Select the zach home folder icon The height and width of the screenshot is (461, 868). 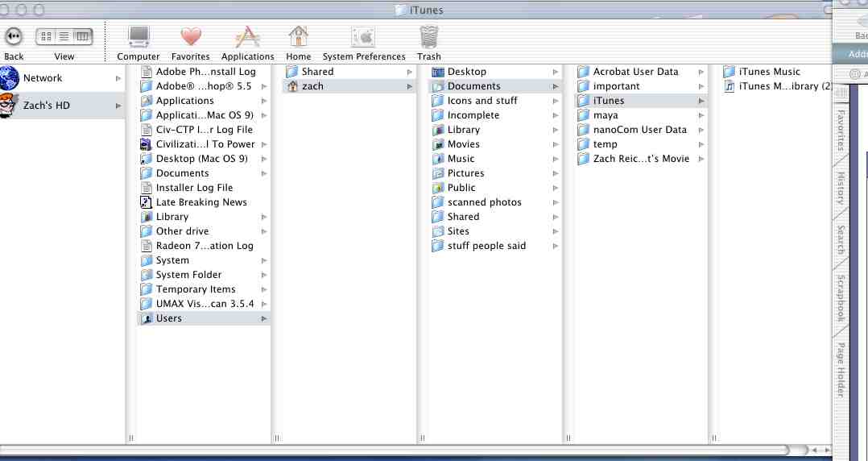click(292, 86)
